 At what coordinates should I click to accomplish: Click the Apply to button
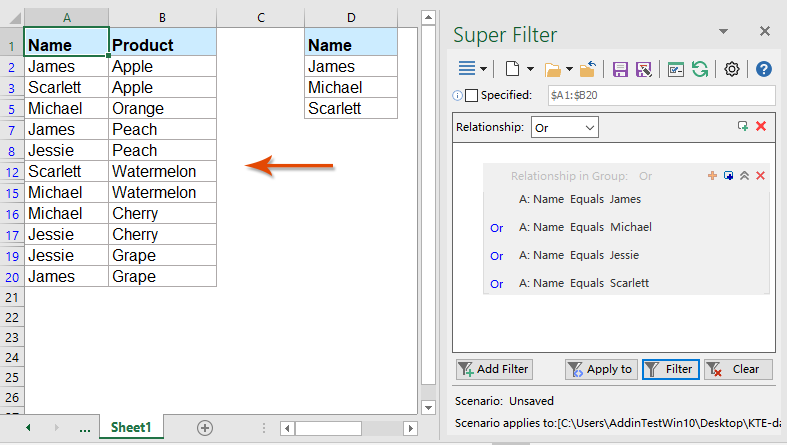pyautogui.click(x=600, y=369)
